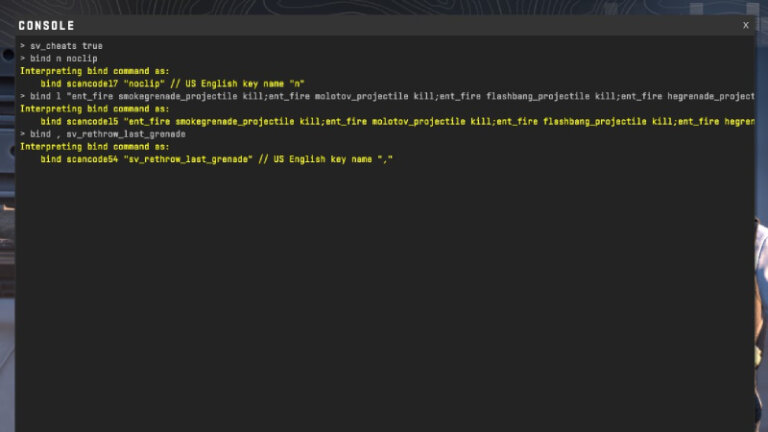Click the 'US English key name ","' comment
The image size is (768, 432).
coord(327,159)
